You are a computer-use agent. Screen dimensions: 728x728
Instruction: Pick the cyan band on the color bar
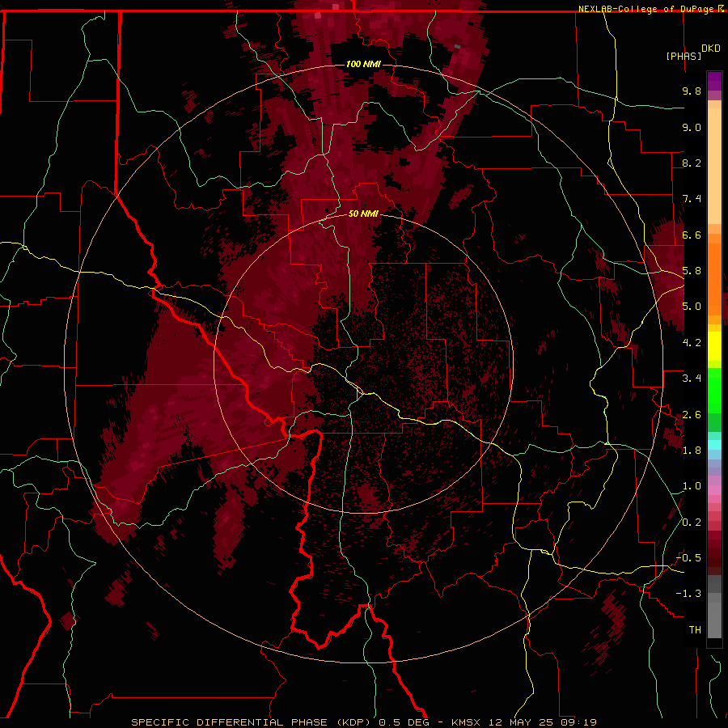(714, 445)
